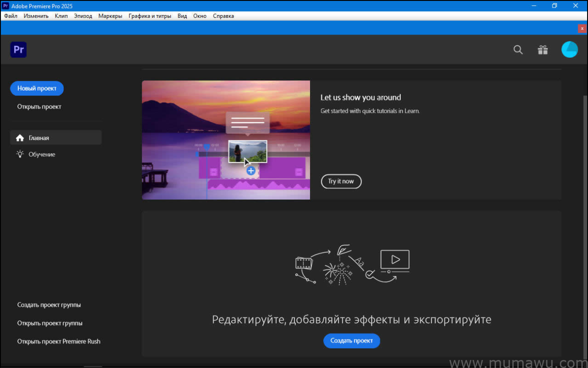Open the Справка menu
The width and height of the screenshot is (588, 368).
223,16
